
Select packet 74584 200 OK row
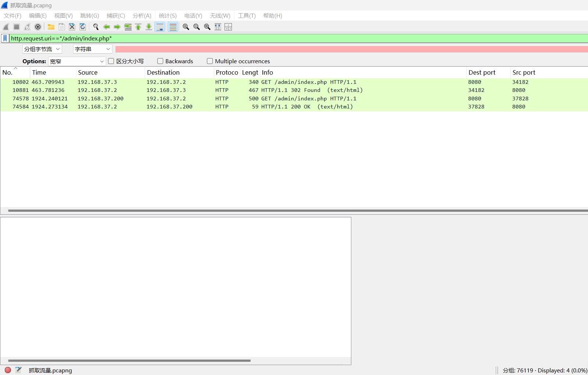(294, 107)
